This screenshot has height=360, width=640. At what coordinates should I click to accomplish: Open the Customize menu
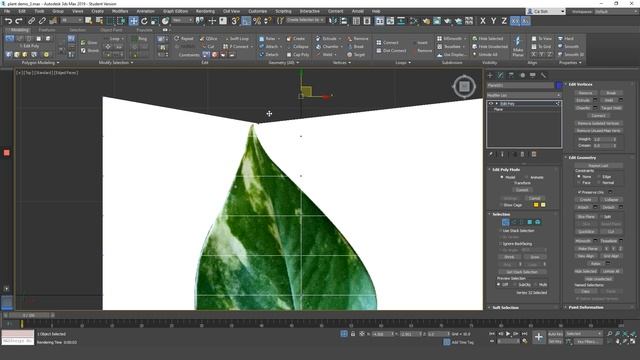[x=258, y=11]
